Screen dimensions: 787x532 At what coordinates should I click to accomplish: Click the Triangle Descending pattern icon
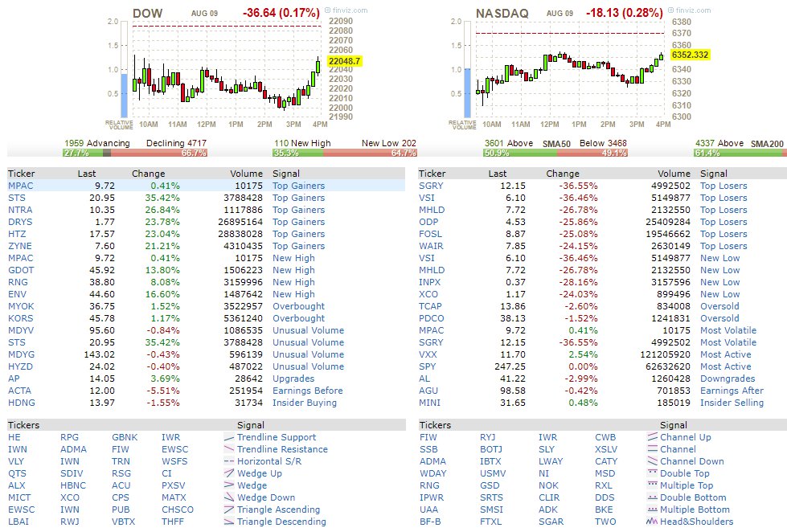click(229, 522)
